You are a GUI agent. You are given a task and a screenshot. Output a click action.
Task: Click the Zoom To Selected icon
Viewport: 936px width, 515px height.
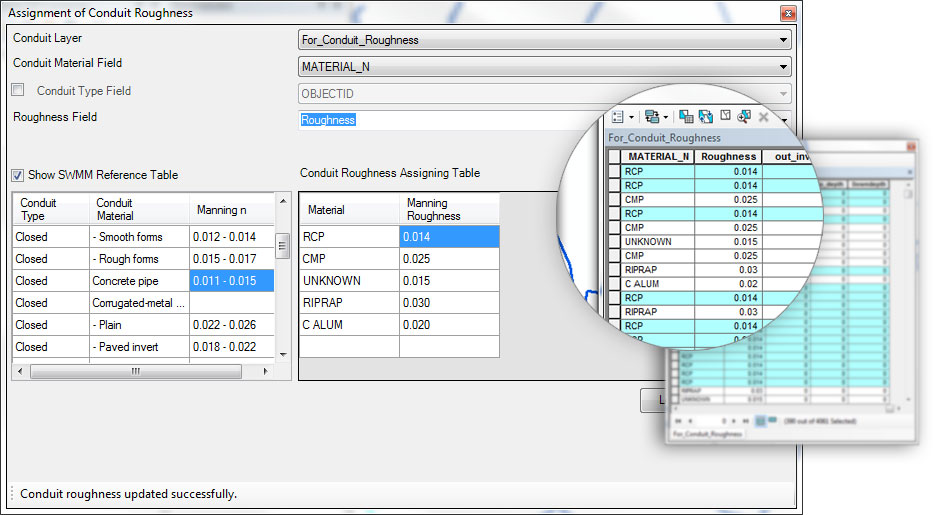(744, 117)
